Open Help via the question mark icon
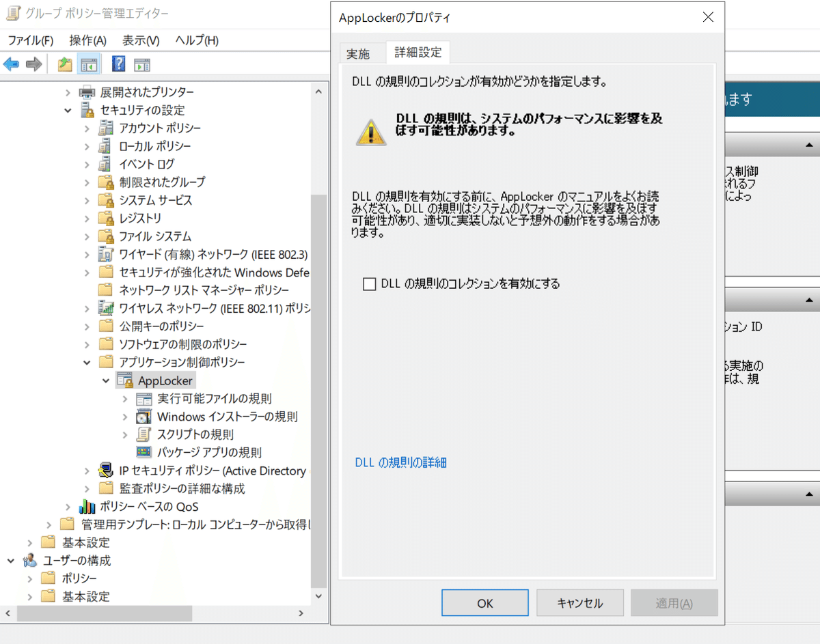This screenshot has width=820, height=644. click(119, 65)
